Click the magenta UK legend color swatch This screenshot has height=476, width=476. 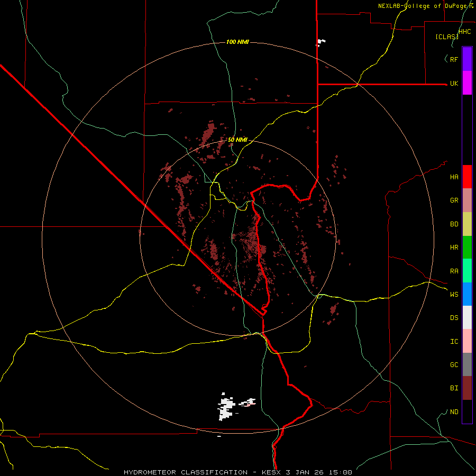click(467, 83)
